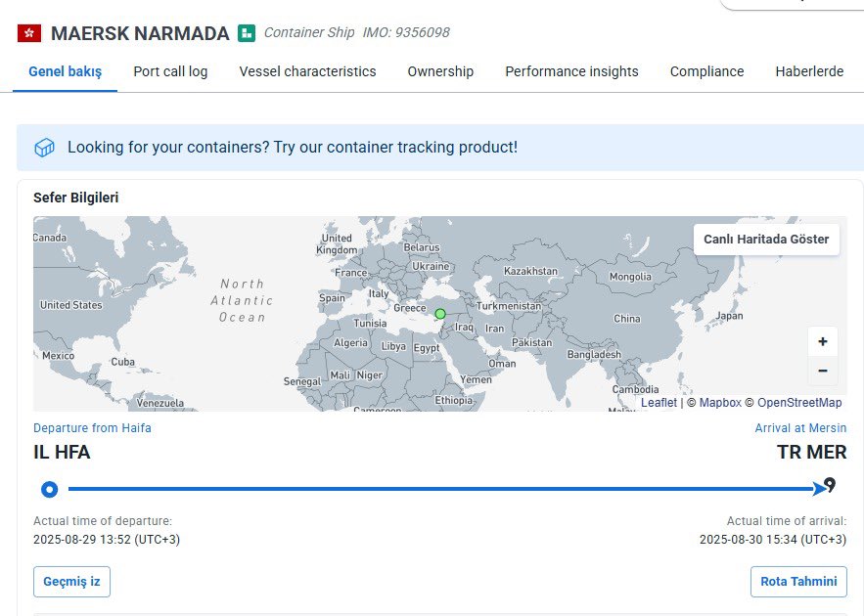This screenshot has height=616, width=864.
Task: Click the Rota Tahmini button
Action: point(798,582)
